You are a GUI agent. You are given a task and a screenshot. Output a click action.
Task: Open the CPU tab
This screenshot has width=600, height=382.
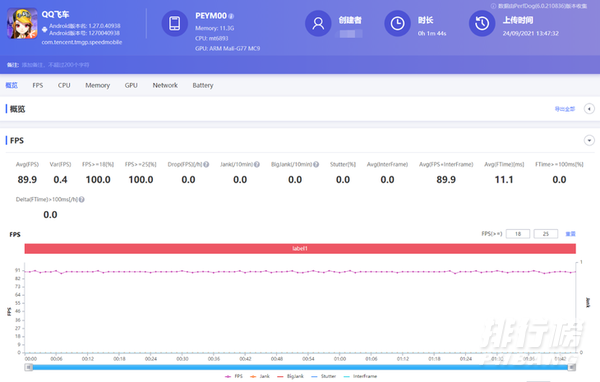tap(64, 85)
